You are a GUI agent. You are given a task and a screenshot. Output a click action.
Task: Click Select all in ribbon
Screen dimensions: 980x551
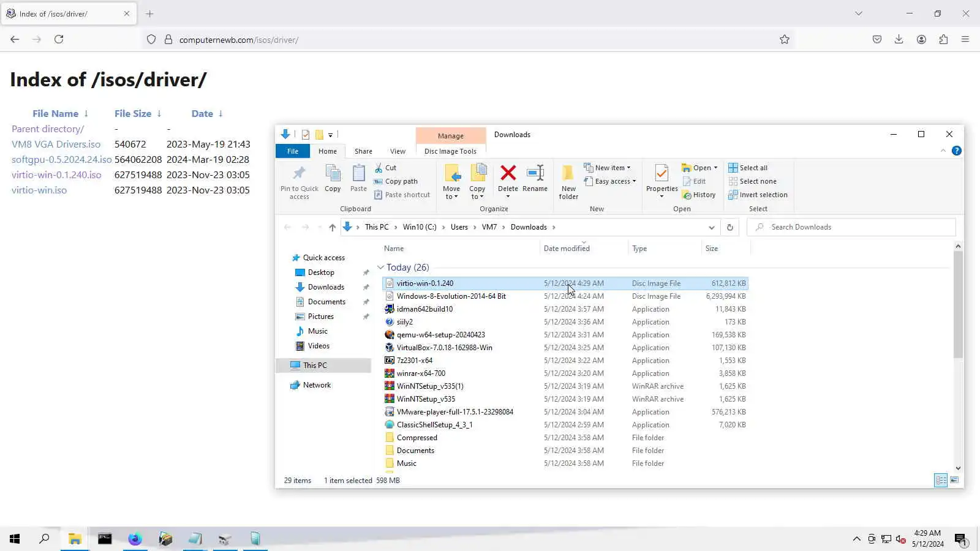point(748,168)
